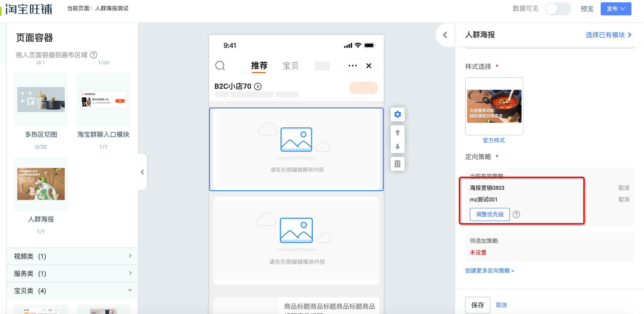Select the 多热区切图 module thumbnail
Screen dimensions: 644x314
tap(41, 99)
